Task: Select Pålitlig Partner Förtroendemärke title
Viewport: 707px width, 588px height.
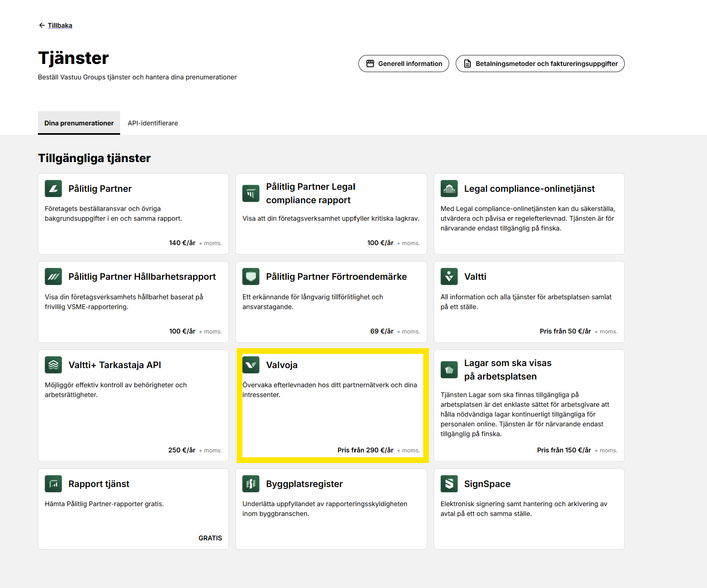Action: click(336, 276)
